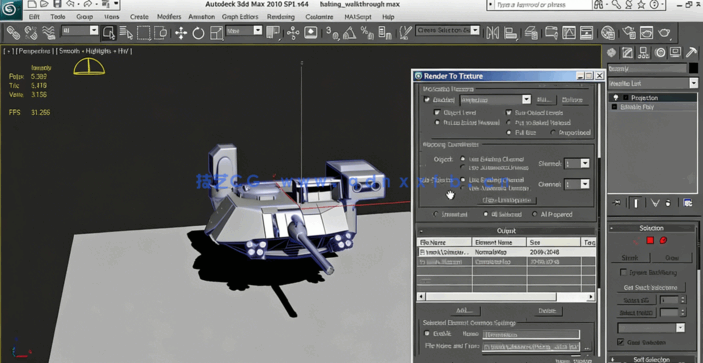Click the 3ds Max application logo button

click(x=10, y=10)
